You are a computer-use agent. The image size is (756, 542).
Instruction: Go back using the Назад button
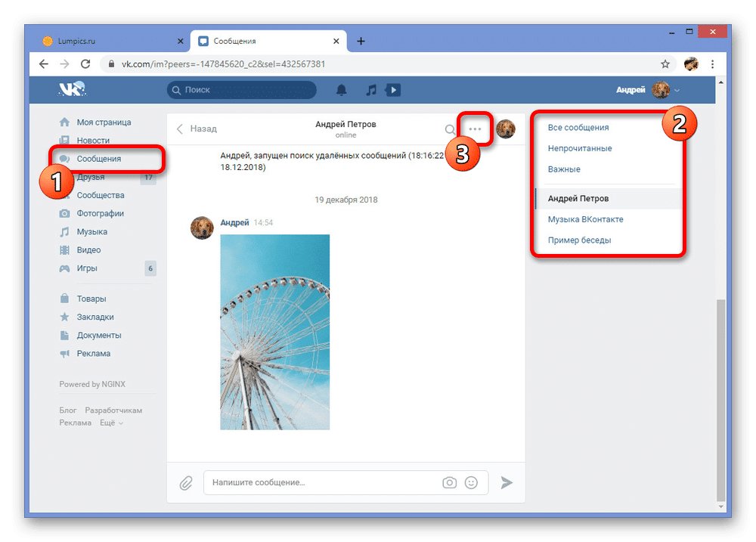pos(197,129)
